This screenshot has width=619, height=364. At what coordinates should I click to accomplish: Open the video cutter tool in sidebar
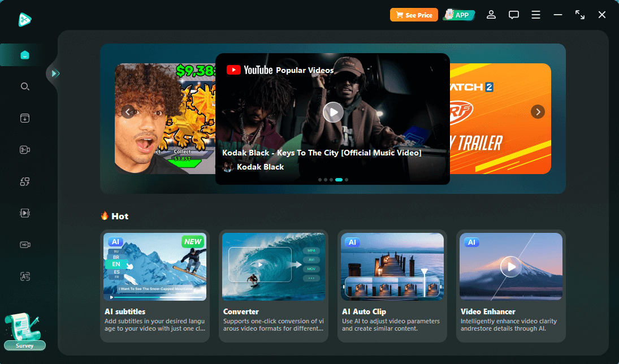(x=25, y=150)
